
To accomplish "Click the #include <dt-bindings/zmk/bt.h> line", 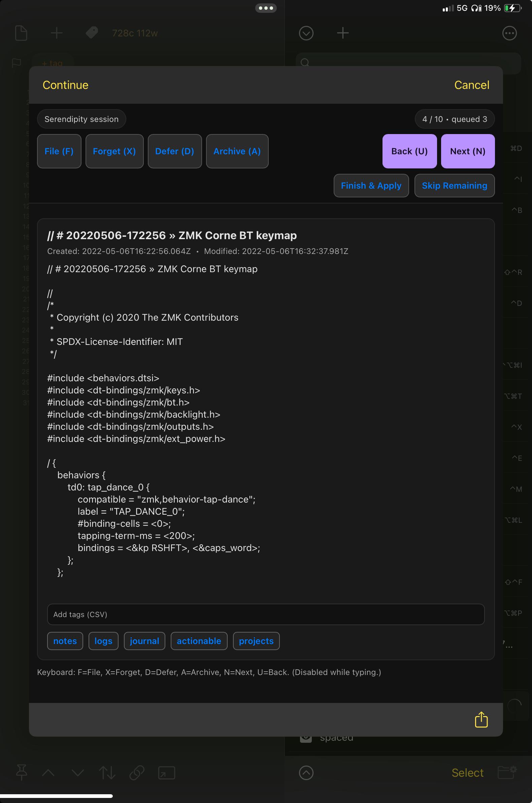I will tap(119, 402).
